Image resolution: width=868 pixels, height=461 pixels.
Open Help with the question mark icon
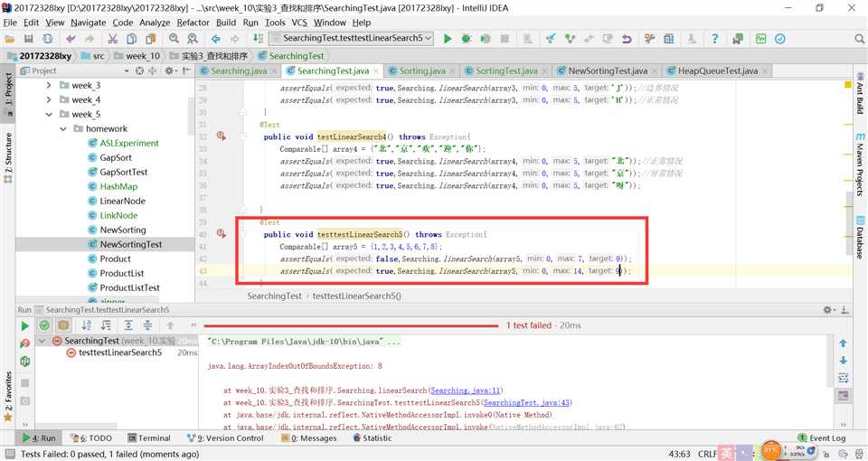point(714,39)
